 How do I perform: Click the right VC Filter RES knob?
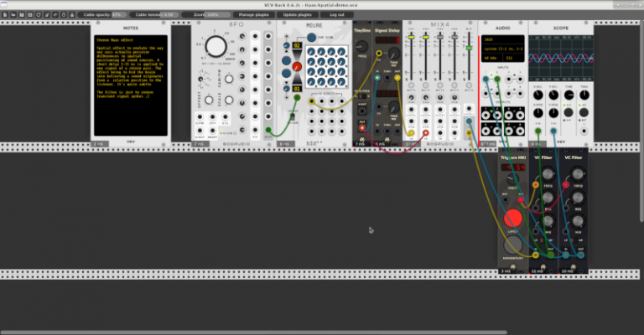(578, 198)
